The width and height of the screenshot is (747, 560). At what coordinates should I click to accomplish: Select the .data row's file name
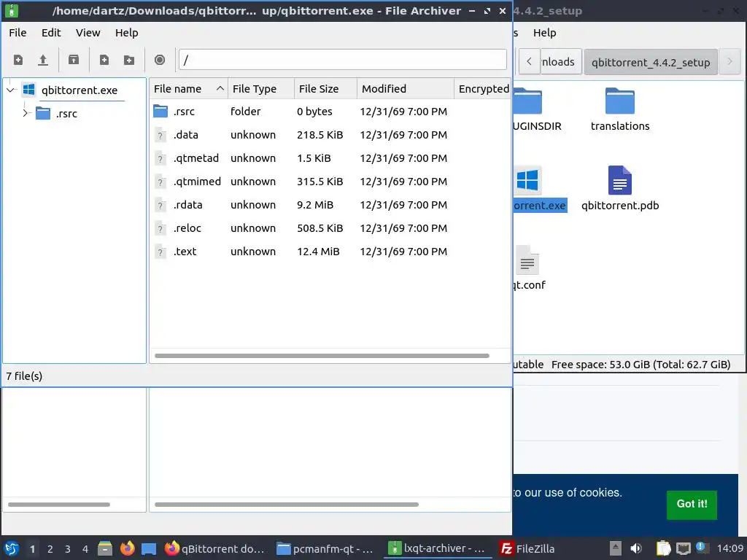click(x=186, y=135)
